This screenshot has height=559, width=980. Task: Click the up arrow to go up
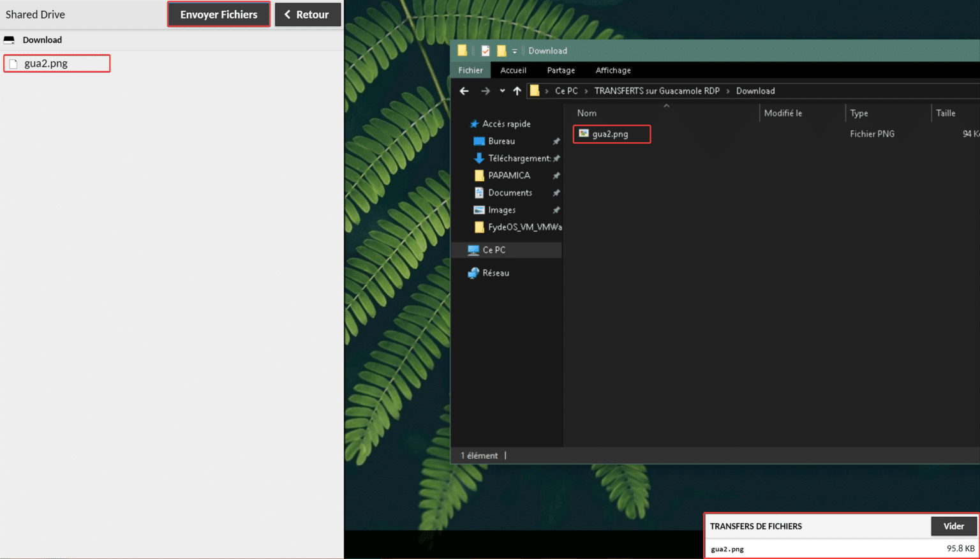[517, 91]
